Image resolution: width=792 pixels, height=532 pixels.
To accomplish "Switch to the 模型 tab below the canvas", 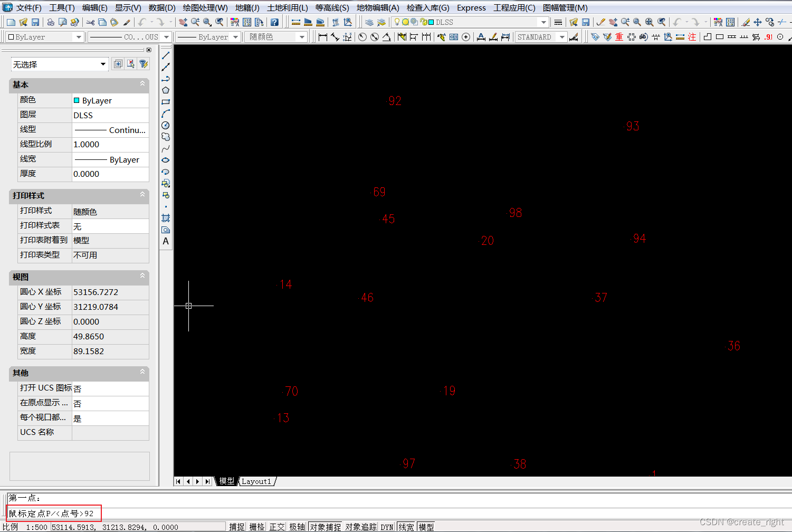I will [x=227, y=481].
